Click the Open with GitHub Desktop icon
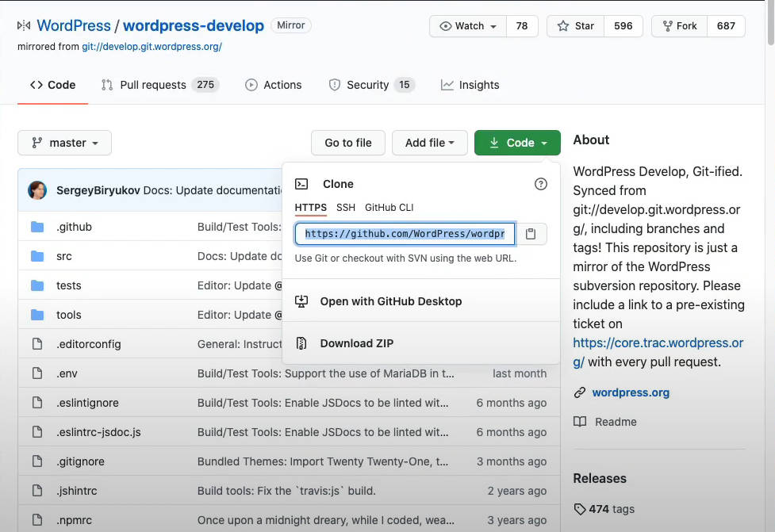 coord(303,302)
